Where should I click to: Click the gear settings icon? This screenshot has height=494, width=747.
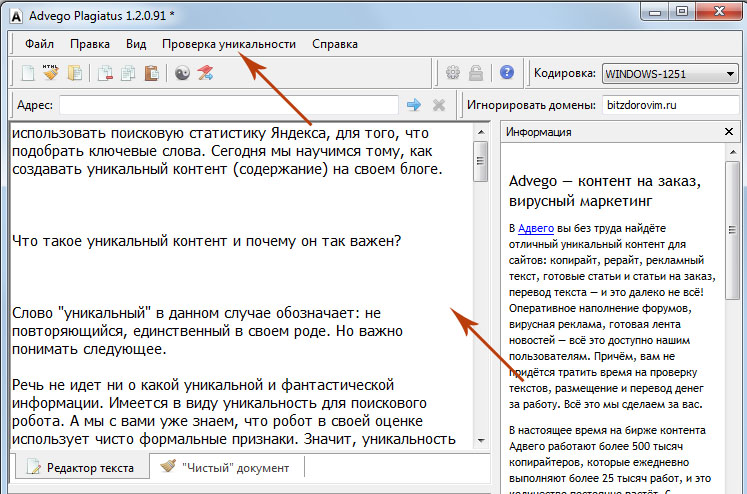point(453,73)
